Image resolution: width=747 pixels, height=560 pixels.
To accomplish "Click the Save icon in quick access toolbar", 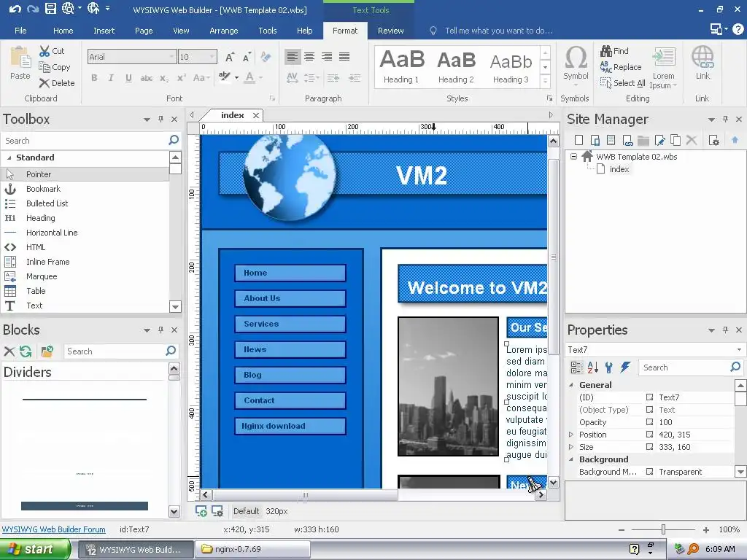I will click(50, 8).
